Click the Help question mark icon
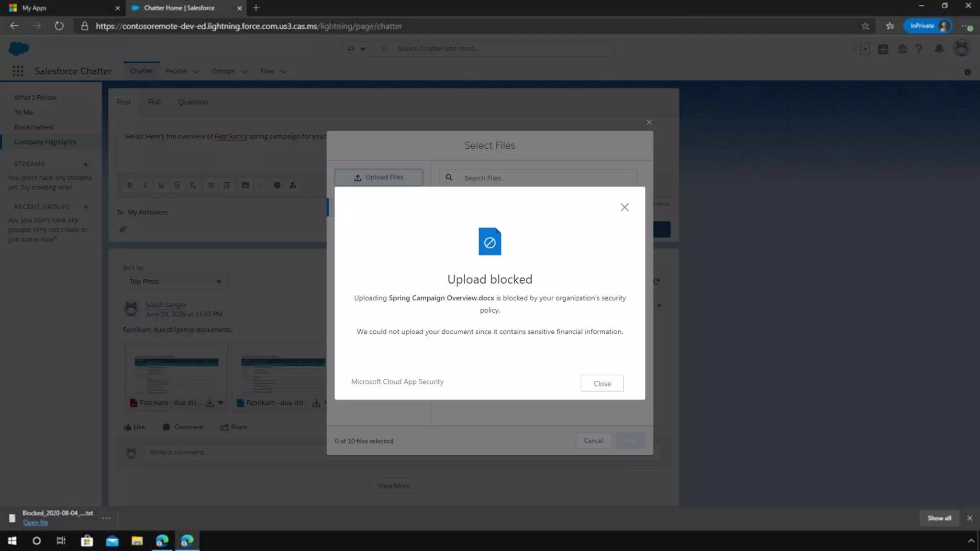Image resolution: width=980 pixels, height=551 pixels. pos(919,49)
